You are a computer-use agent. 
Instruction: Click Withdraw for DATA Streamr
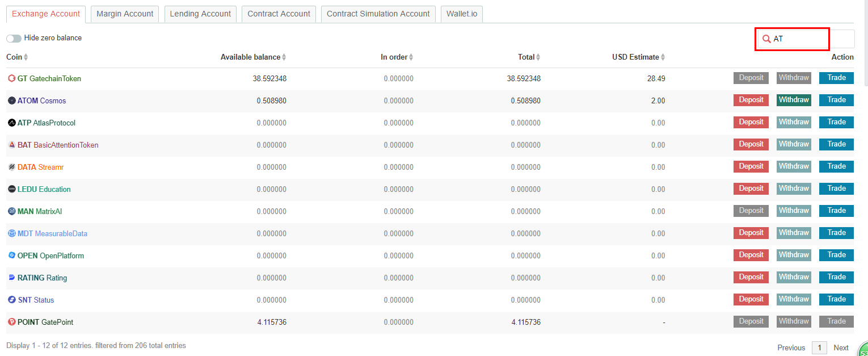[x=794, y=166]
